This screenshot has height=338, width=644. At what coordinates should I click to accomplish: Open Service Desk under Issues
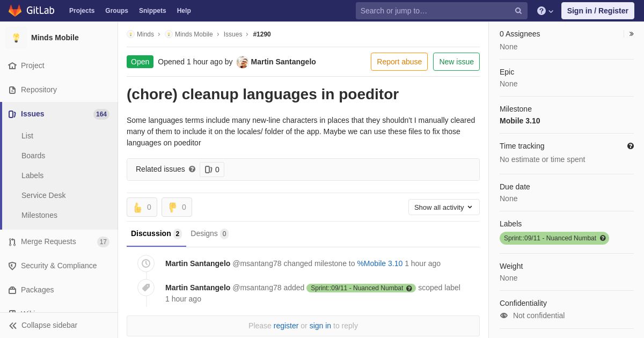(x=43, y=195)
